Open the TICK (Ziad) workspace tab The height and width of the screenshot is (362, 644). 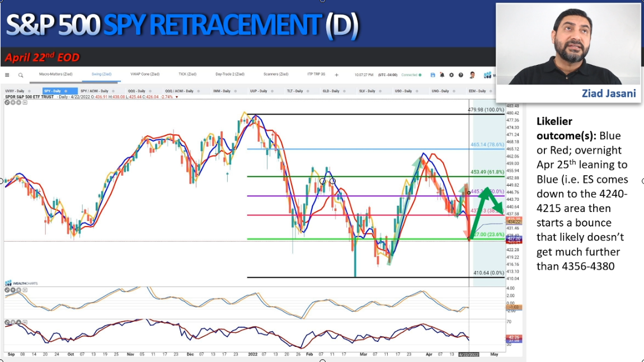pos(187,74)
